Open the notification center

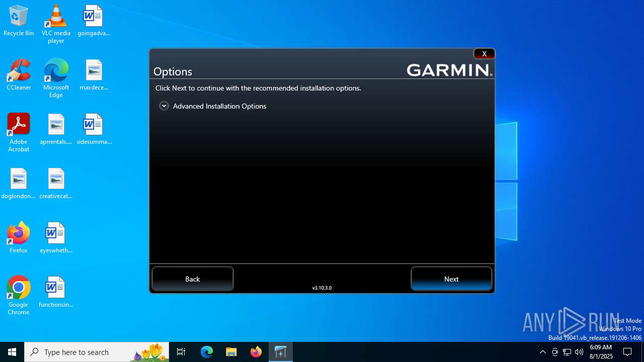628,352
